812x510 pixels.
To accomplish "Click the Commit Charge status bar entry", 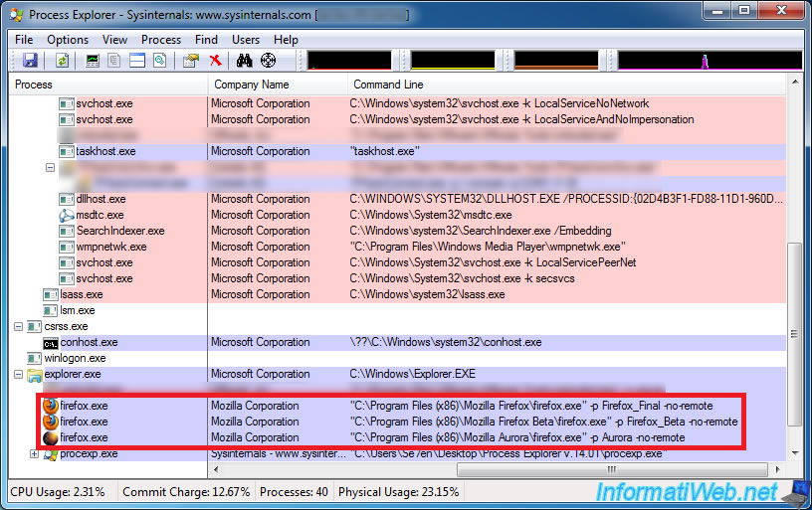I will [186, 492].
